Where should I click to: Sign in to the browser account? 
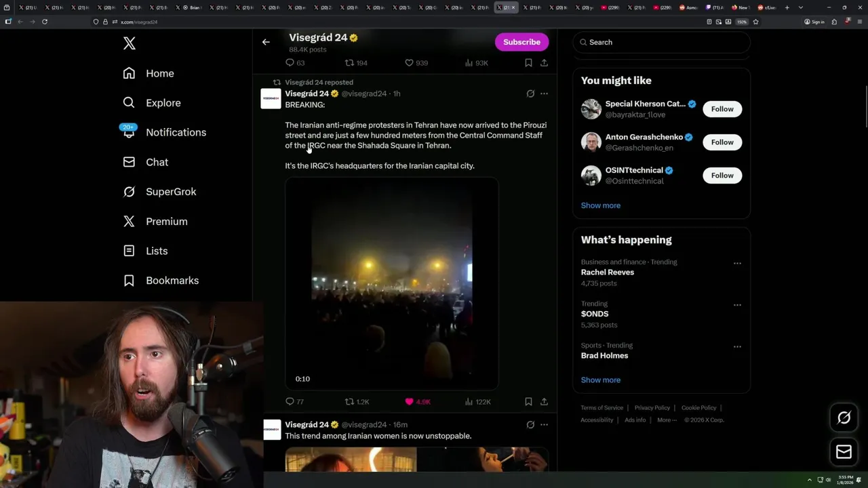tap(814, 22)
